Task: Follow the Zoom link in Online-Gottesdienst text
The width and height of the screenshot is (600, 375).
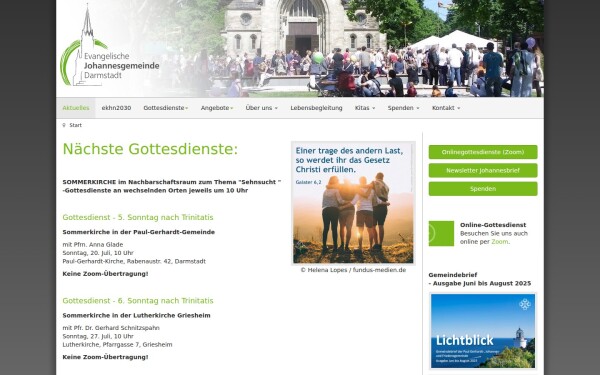Action: pos(500,242)
